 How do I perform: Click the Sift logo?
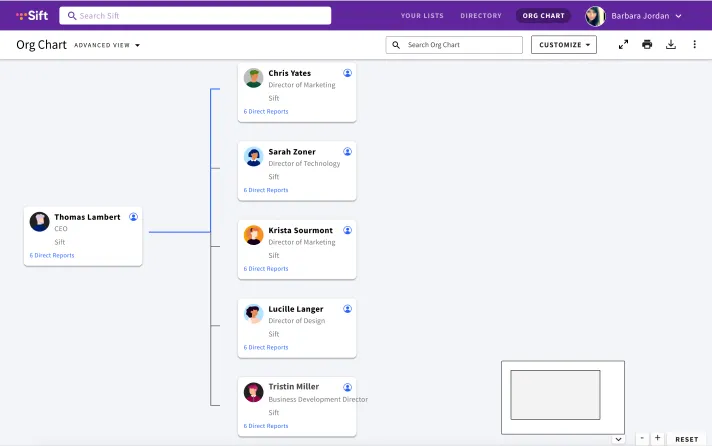[x=32, y=15]
